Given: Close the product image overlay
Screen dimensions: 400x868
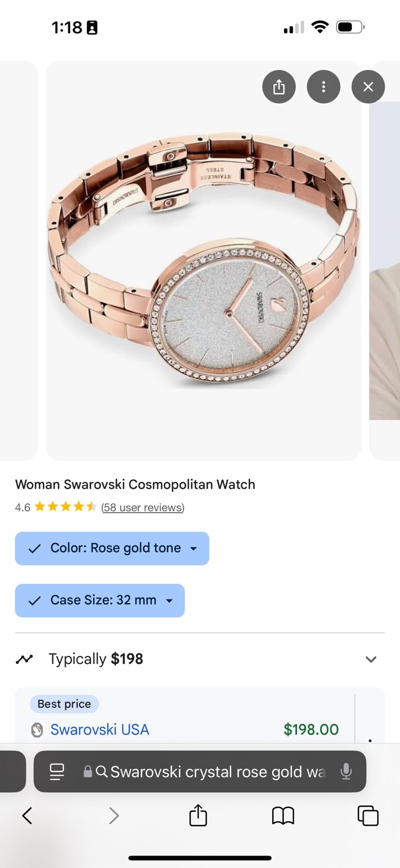Looking at the screenshot, I should pyautogui.click(x=368, y=87).
